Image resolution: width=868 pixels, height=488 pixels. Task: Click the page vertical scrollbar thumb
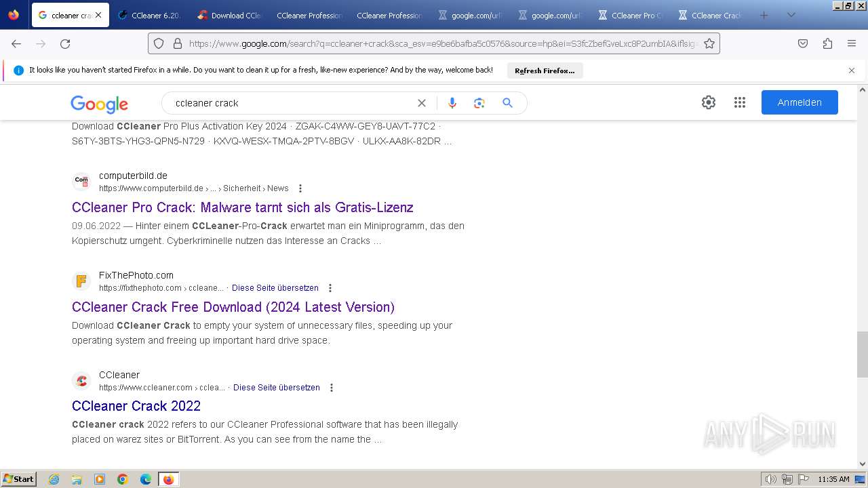[x=863, y=354]
